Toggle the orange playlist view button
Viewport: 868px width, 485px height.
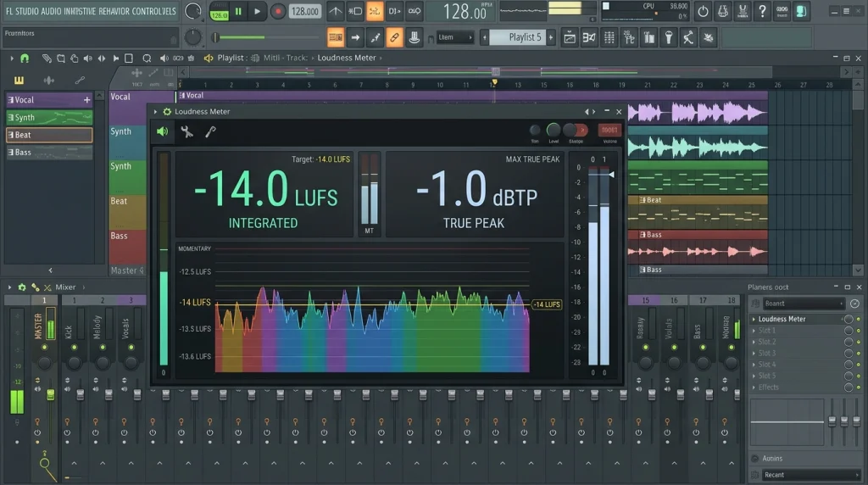(x=336, y=37)
